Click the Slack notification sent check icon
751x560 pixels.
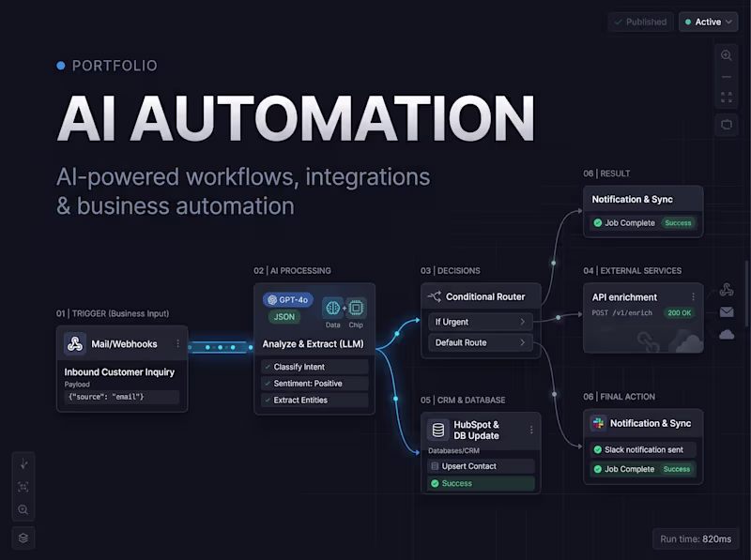tap(598, 450)
